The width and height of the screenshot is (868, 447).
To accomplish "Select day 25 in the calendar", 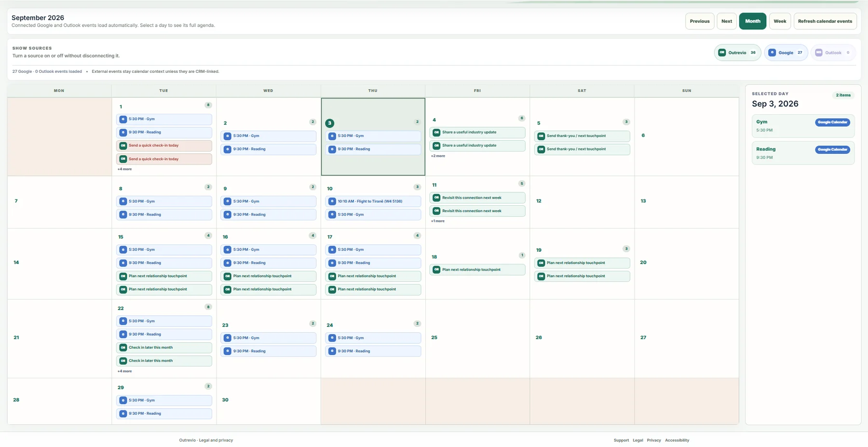I will tap(477, 339).
